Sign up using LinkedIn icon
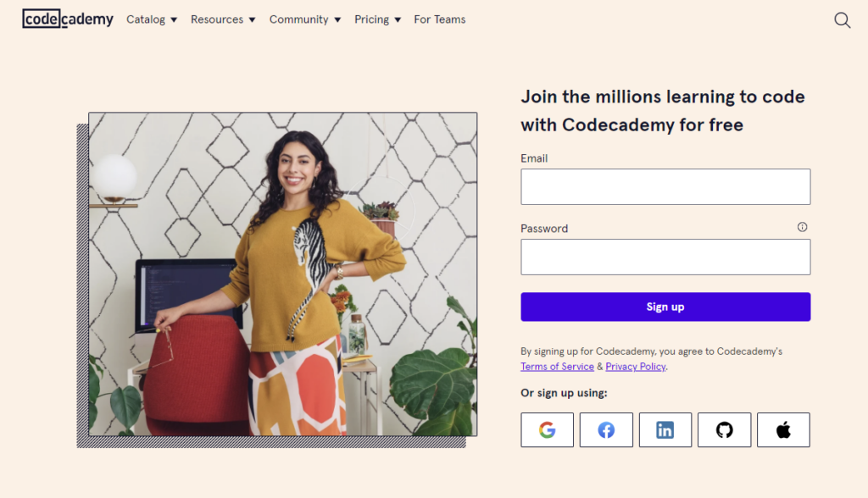Image resolution: width=868 pixels, height=498 pixels. pos(665,430)
